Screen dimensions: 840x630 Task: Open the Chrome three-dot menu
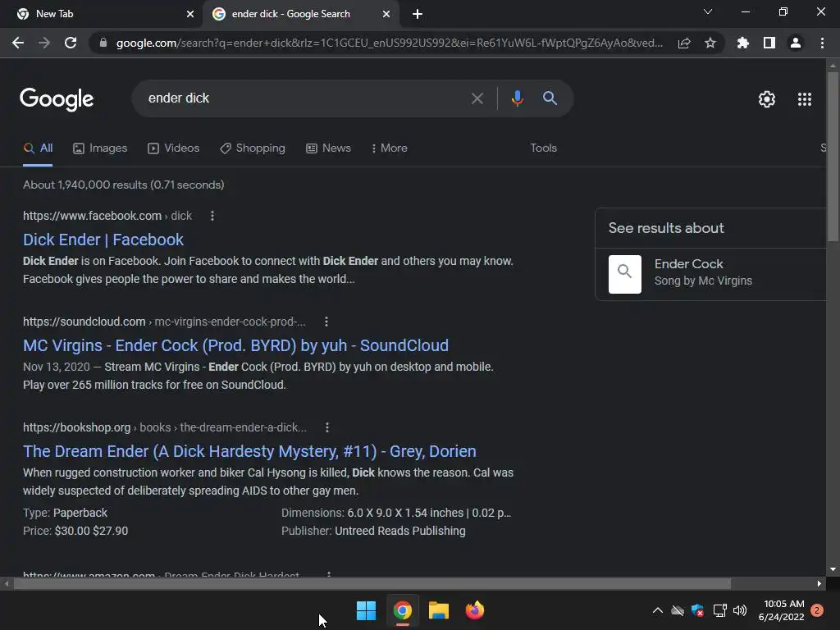coord(822,43)
